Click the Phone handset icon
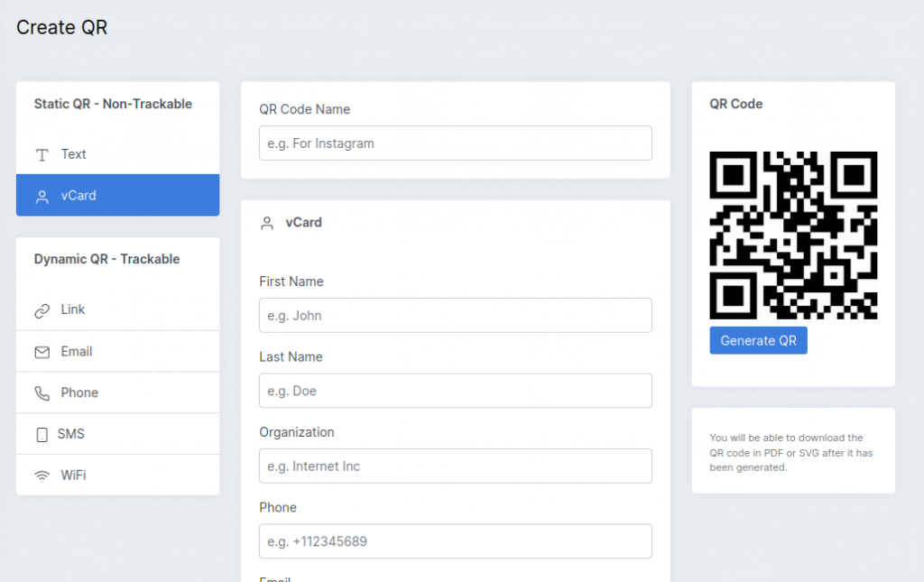The image size is (924, 582). click(42, 393)
